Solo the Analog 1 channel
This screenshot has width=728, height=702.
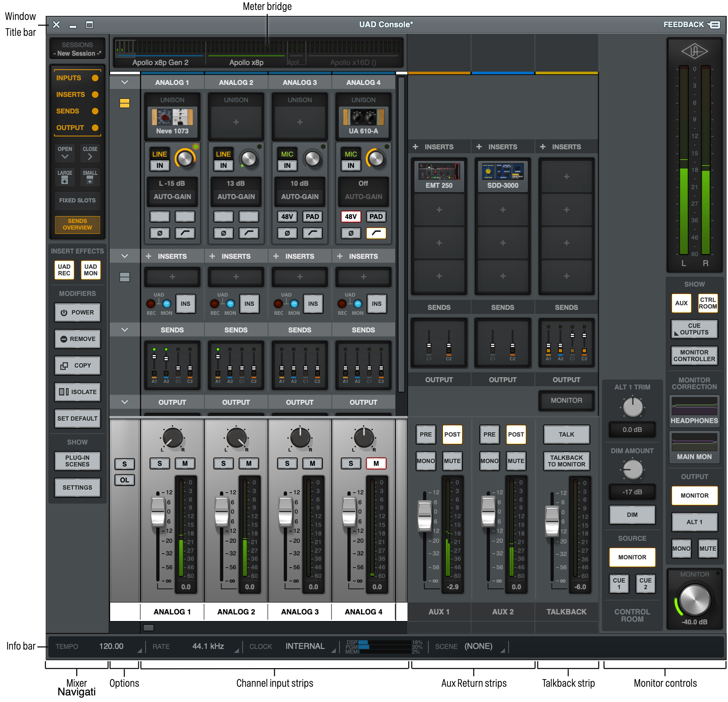pyautogui.click(x=159, y=463)
